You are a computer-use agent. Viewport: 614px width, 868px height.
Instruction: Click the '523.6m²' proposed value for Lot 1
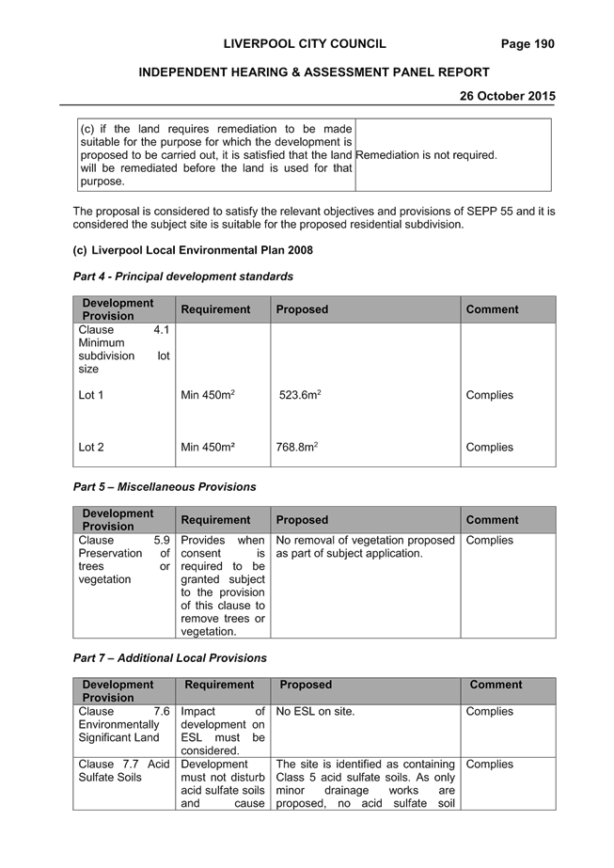click(x=300, y=395)
